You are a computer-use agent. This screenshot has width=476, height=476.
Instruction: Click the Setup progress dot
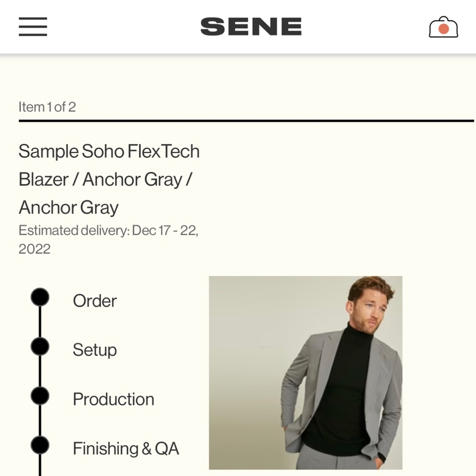coord(40,347)
